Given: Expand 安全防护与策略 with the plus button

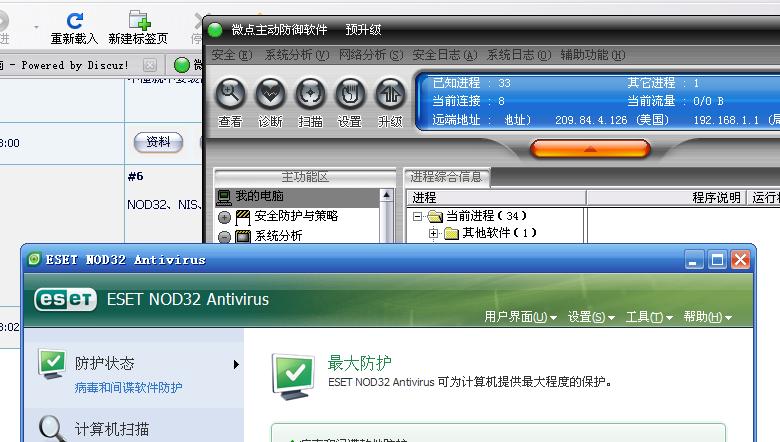Looking at the screenshot, I should (x=224, y=217).
